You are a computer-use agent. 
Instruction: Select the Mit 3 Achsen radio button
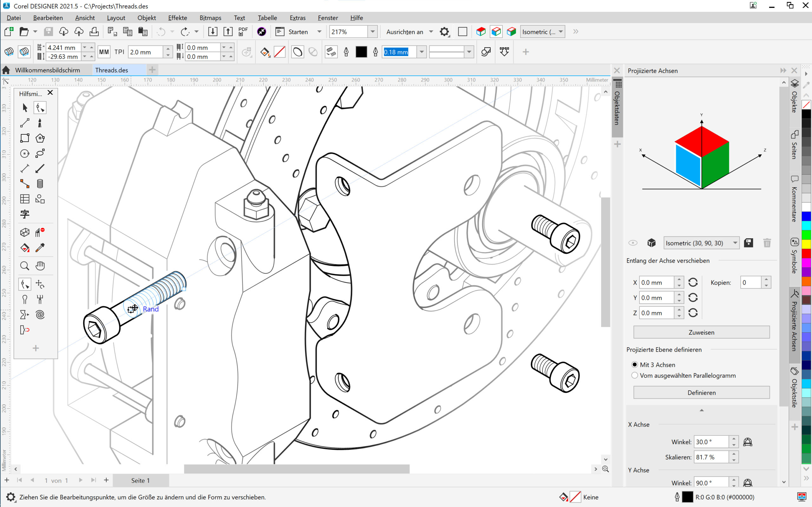click(635, 364)
